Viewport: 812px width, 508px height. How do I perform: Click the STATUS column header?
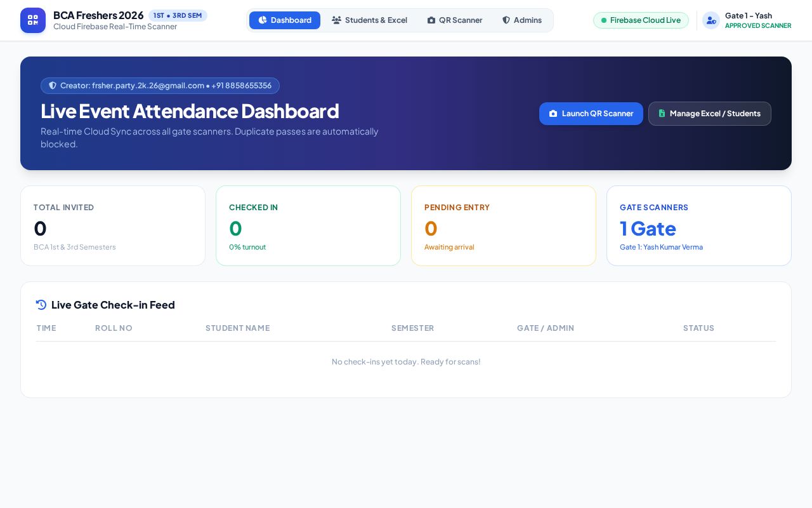point(698,328)
